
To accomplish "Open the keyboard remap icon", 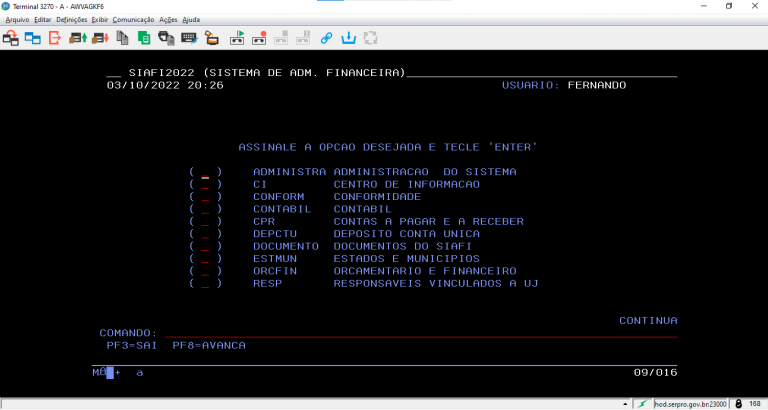I will (189, 38).
